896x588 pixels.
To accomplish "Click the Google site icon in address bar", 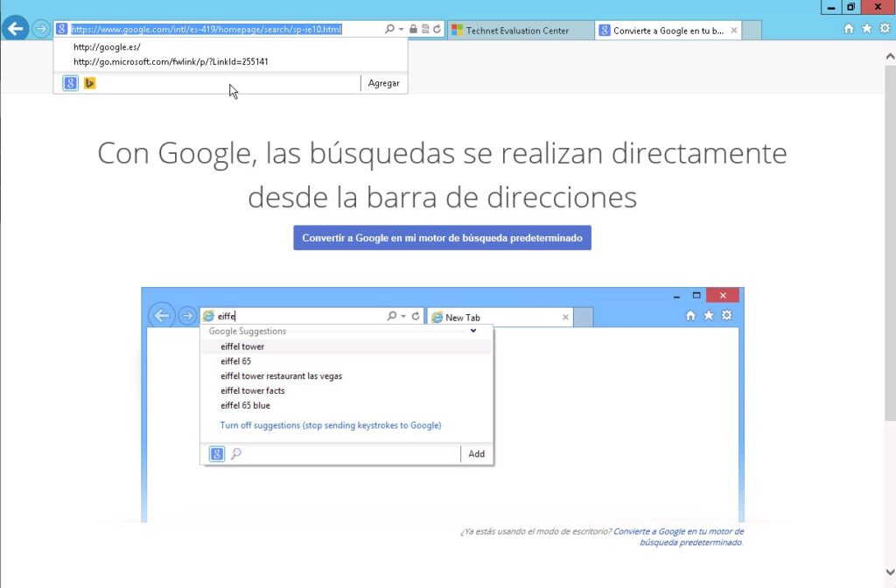I will pos(62,29).
